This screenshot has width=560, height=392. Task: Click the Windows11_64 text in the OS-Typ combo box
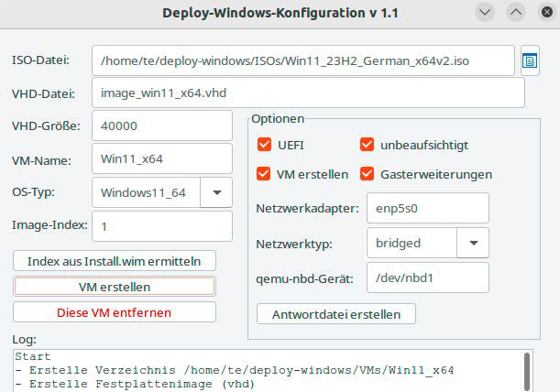[x=143, y=192]
